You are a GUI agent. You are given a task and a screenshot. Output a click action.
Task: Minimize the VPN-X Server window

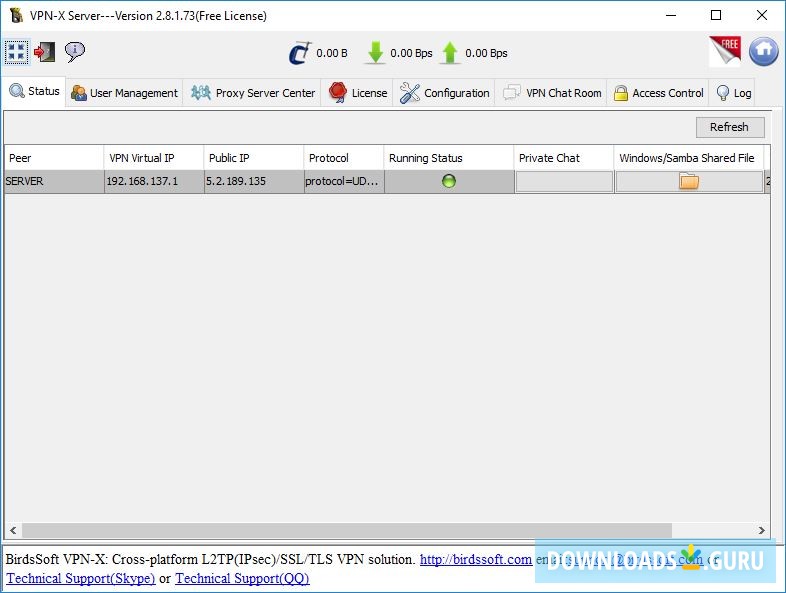671,16
